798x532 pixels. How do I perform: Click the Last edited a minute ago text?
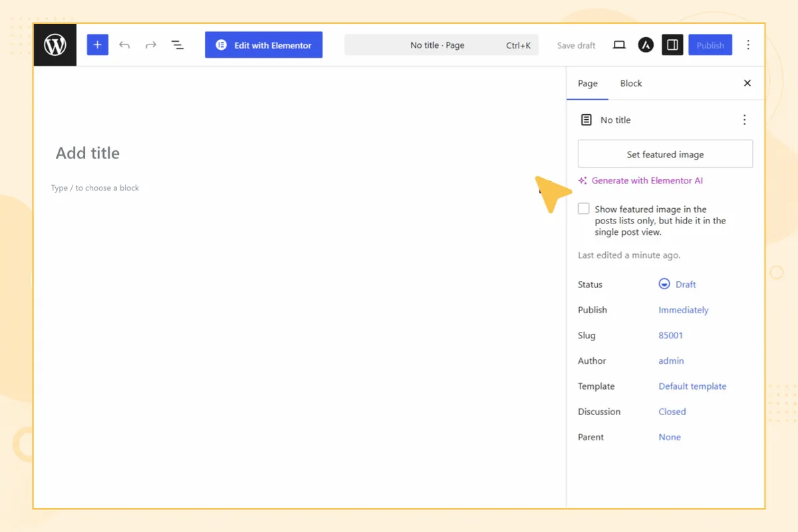click(629, 255)
